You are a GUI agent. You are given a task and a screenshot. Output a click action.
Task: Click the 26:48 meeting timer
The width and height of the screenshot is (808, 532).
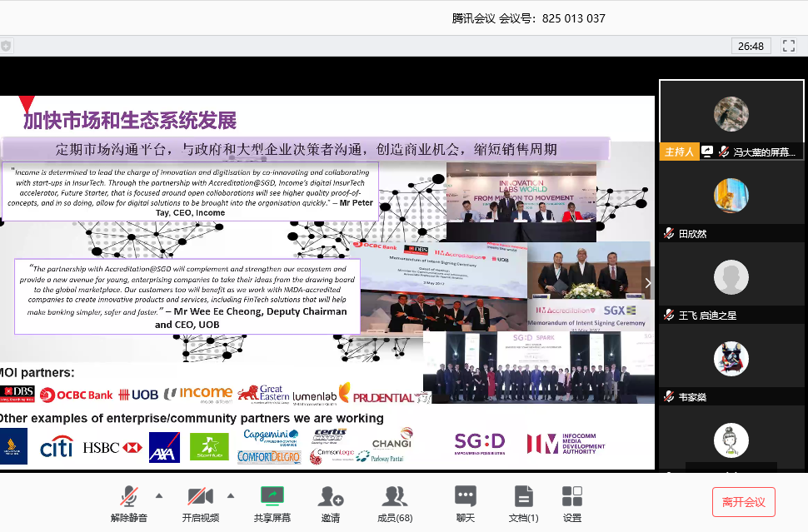(x=751, y=47)
